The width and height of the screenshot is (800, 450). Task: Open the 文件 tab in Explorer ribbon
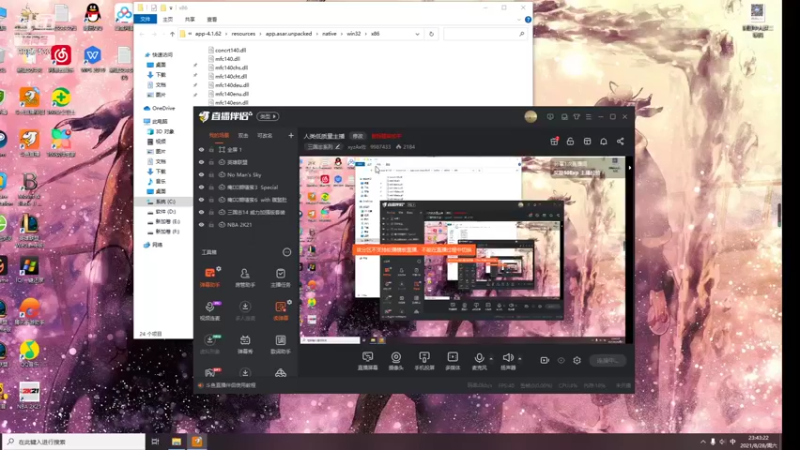tap(145, 19)
